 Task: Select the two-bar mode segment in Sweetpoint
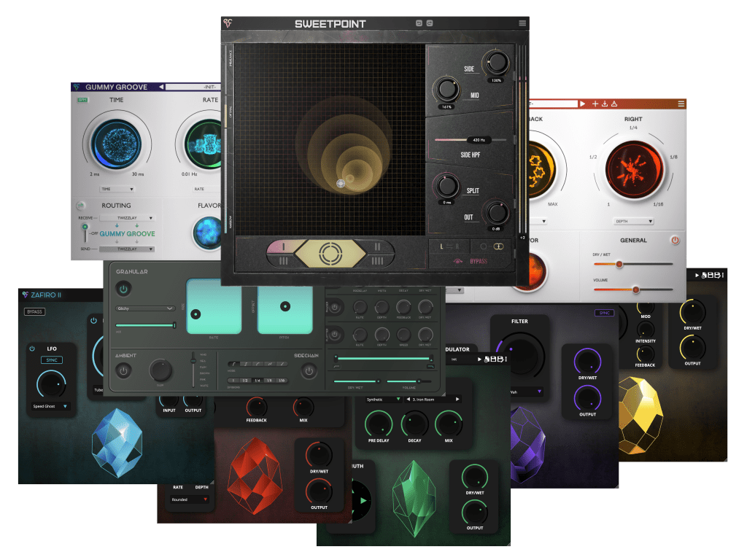point(377,246)
